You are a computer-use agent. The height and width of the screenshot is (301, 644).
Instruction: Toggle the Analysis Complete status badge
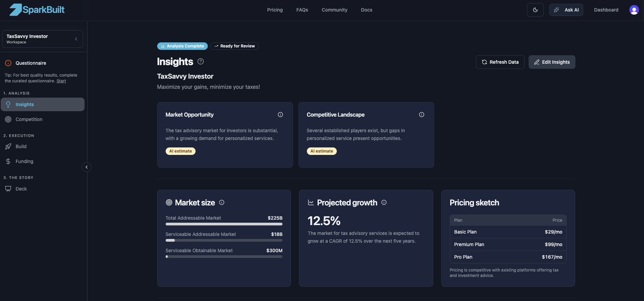tap(182, 46)
